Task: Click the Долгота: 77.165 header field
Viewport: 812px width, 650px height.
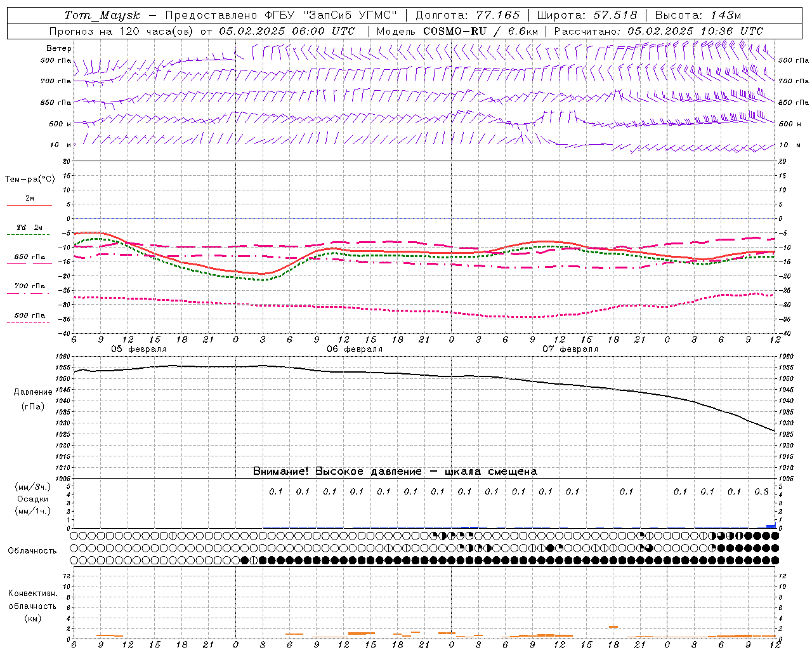Action: click(x=467, y=15)
